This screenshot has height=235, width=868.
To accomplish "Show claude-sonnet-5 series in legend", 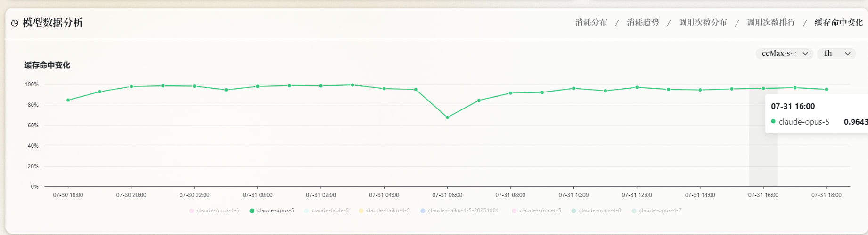I will [537, 210].
